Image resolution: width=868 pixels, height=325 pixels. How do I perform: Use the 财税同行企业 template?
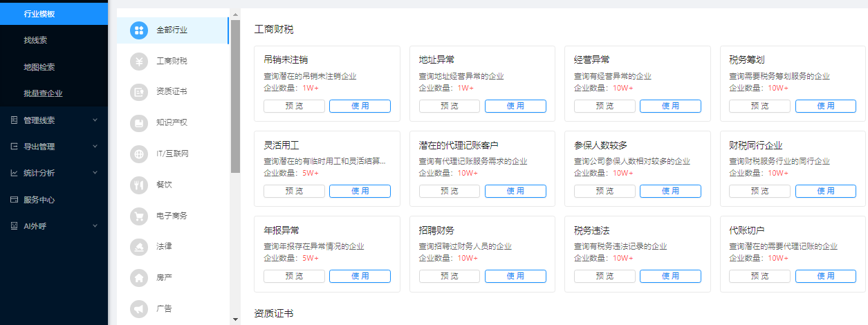point(826,191)
